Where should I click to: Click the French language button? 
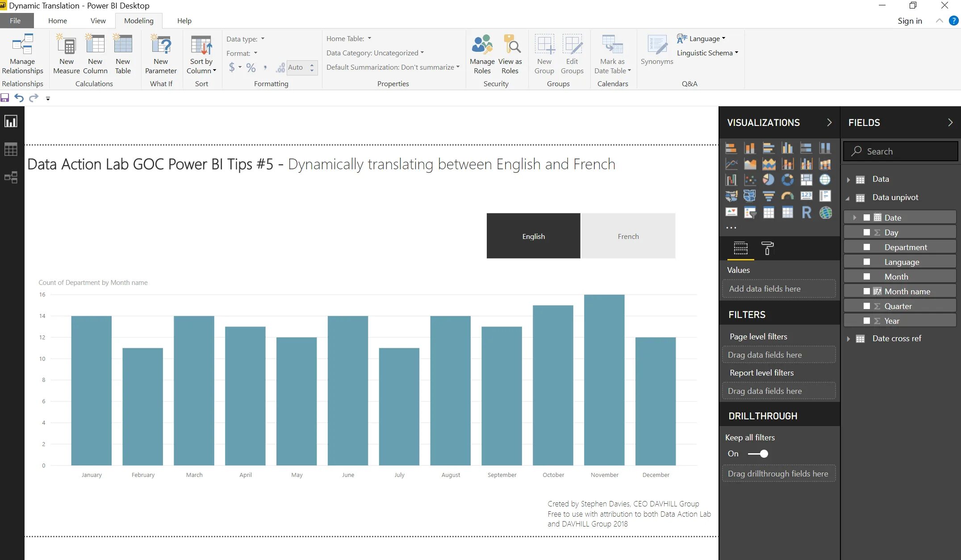tap(628, 235)
